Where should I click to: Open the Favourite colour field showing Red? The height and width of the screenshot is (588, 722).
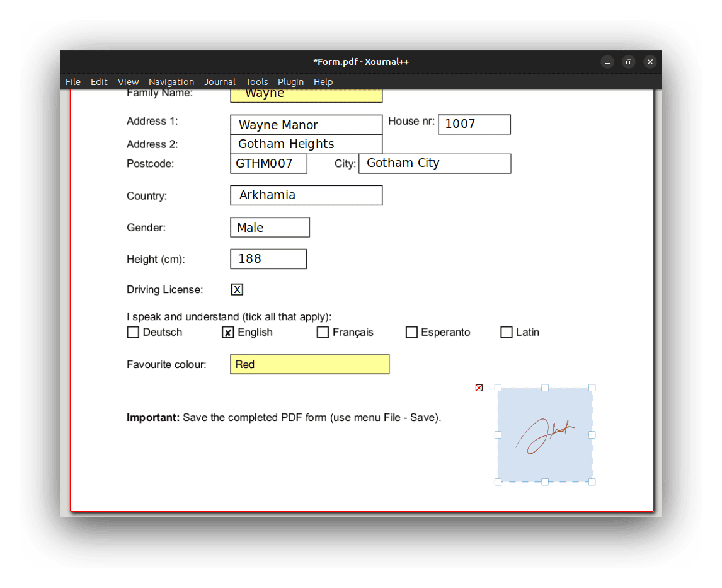pos(309,364)
